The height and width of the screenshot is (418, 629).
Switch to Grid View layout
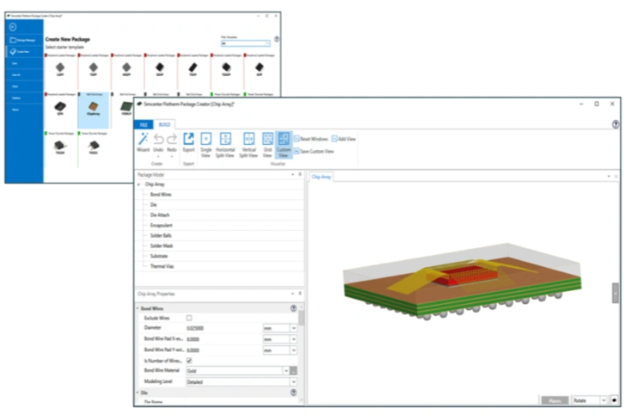click(267, 145)
